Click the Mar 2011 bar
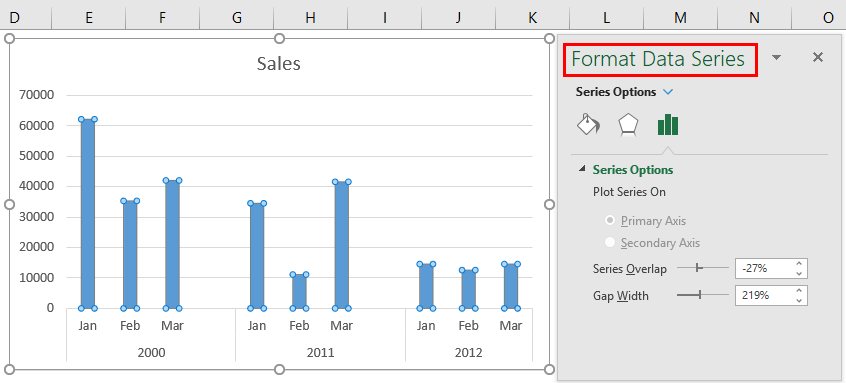Viewport: 846px width, 383px height. coord(342,245)
